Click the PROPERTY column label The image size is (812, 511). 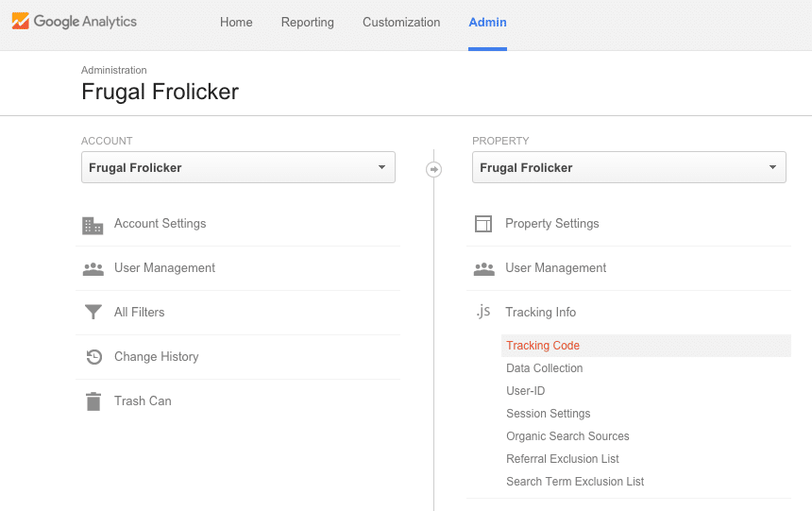(x=500, y=141)
